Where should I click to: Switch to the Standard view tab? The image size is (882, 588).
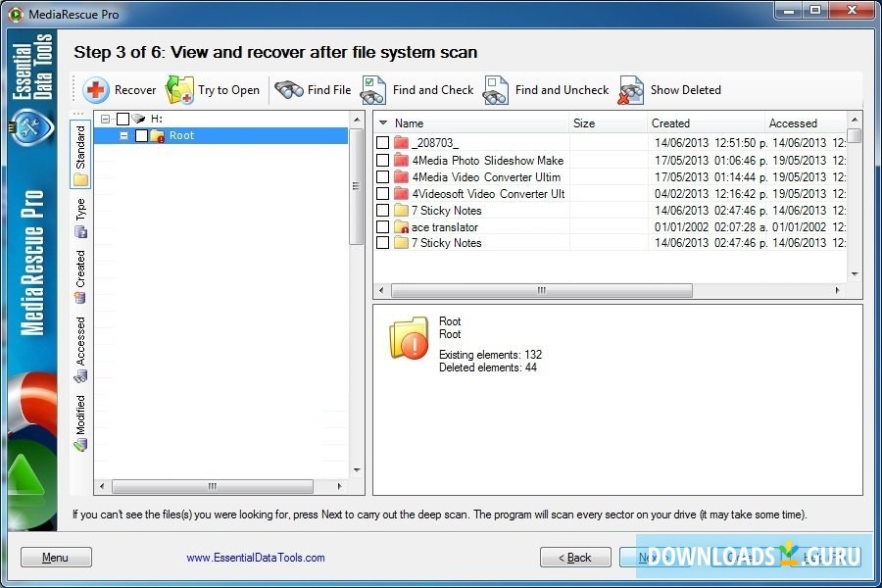80,154
